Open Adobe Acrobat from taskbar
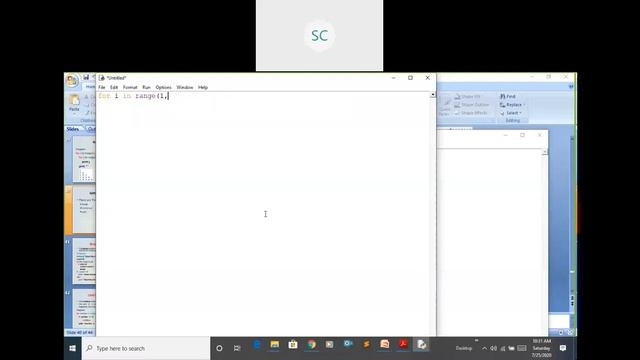The width and height of the screenshot is (640, 360). click(403, 345)
